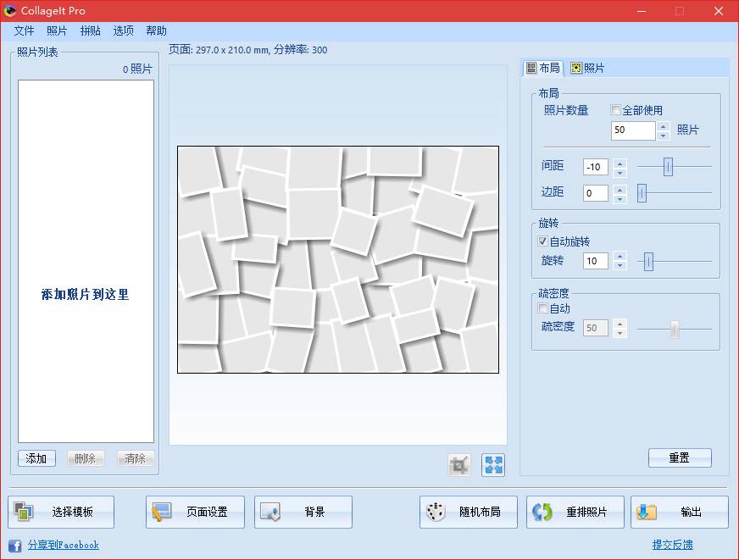
Task: Decrease 边距 margin with the down arrow
Action: (x=620, y=198)
